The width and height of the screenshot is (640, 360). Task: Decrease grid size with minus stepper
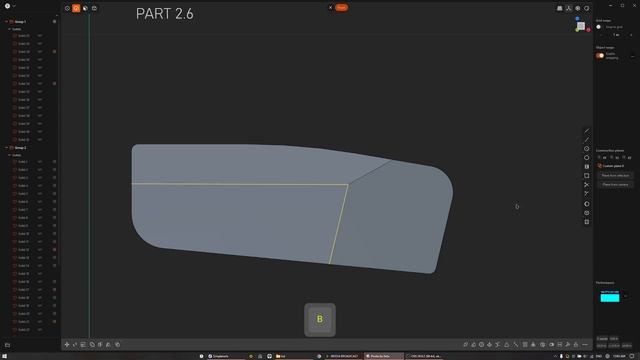601,35
